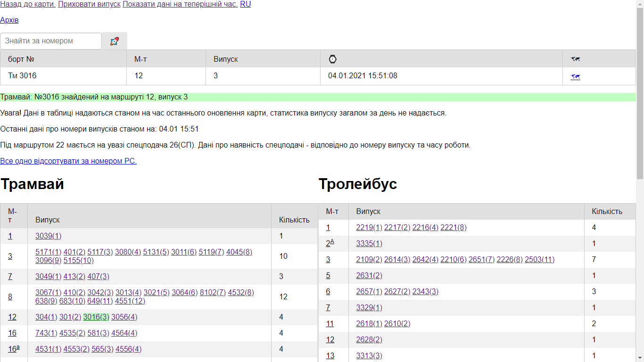
Task: Select trolleybus 2628(2) link
Action: pos(369,340)
